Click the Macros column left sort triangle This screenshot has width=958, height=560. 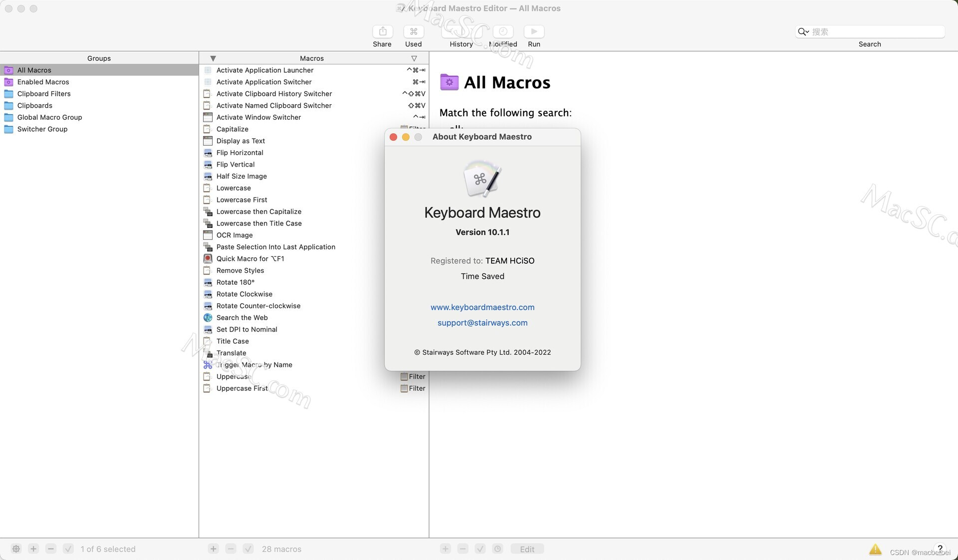[213, 58]
